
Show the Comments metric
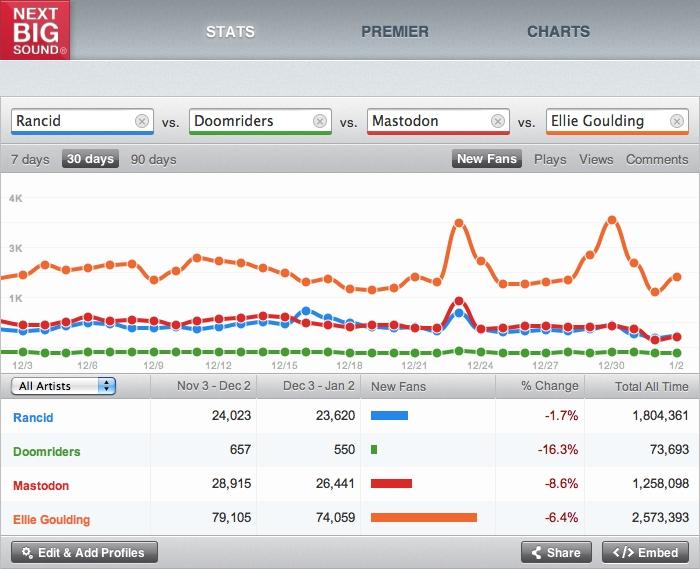657,159
